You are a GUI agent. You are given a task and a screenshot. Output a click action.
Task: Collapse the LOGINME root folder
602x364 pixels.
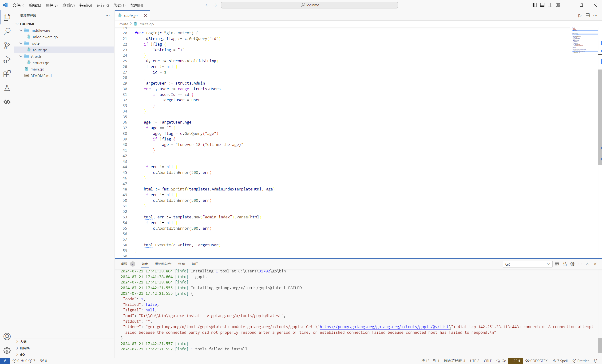click(x=64, y=24)
